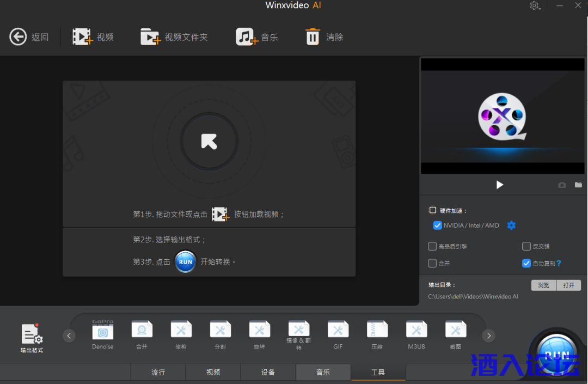
Task: Switch to the 设备 tab
Action: [x=268, y=372]
